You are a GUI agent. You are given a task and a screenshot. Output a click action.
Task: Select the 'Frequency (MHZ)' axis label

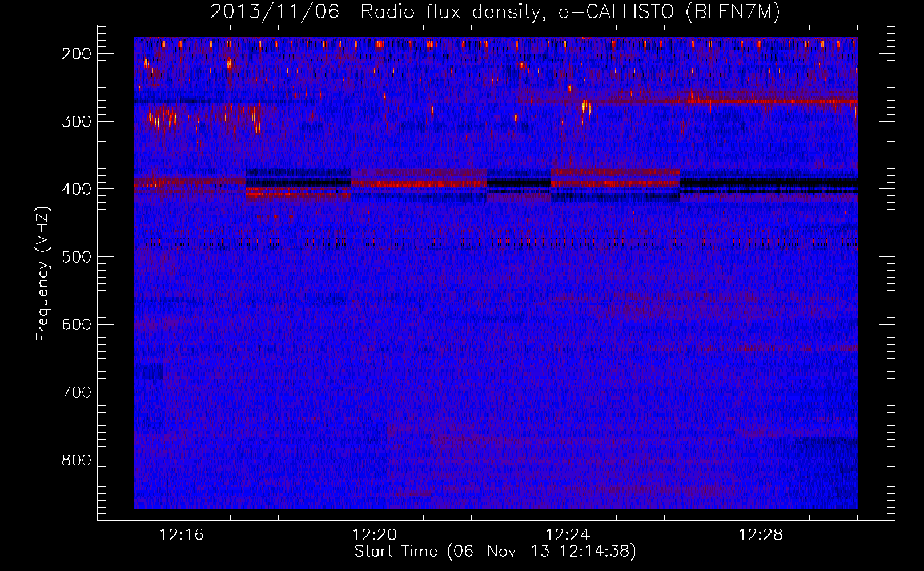(43, 274)
